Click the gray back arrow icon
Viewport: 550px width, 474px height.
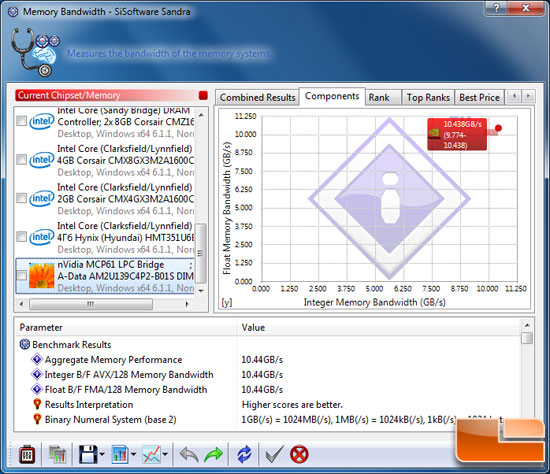pos(189,455)
